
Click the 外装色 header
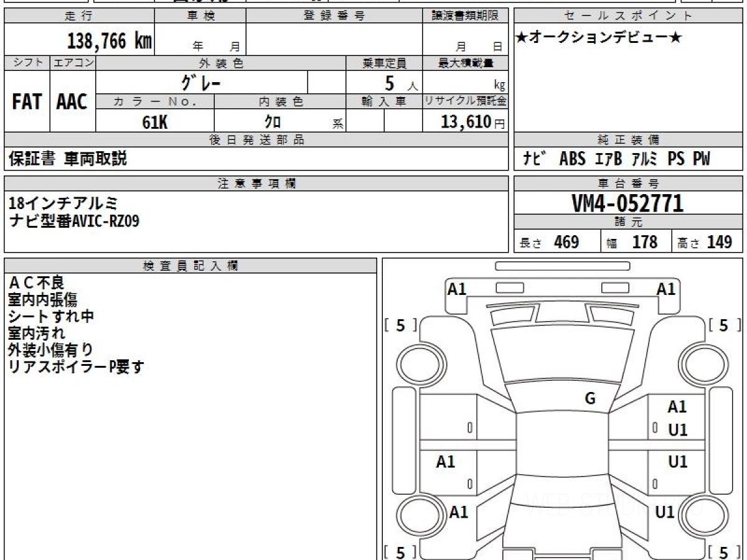221,63
